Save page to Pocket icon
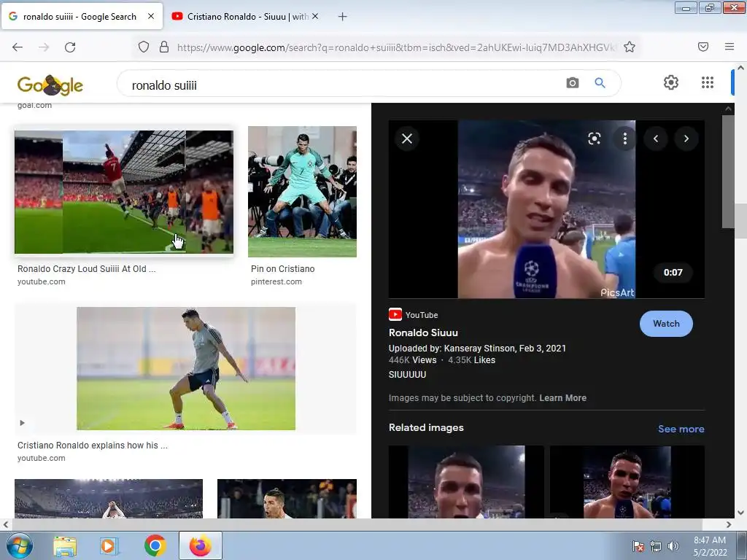The height and width of the screenshot is (560, 747). click(703, 47)
